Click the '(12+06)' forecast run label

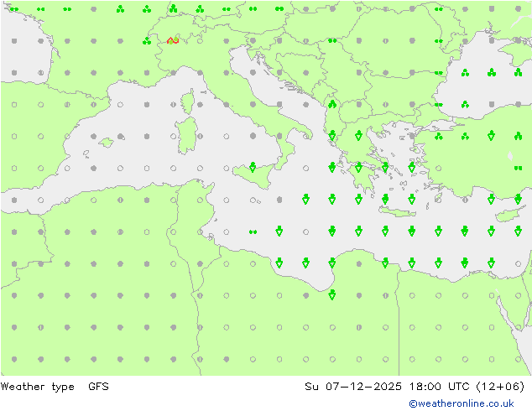[x=500, y=386]
